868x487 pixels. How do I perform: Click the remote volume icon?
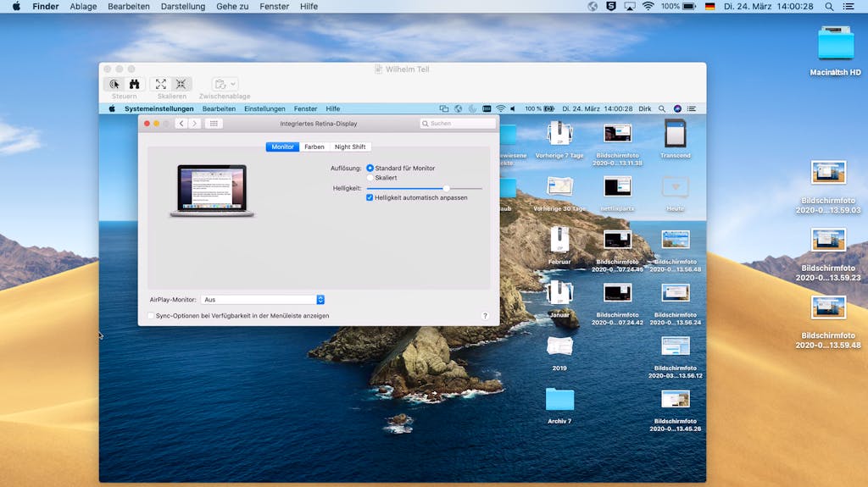click(x=513, y=109)
